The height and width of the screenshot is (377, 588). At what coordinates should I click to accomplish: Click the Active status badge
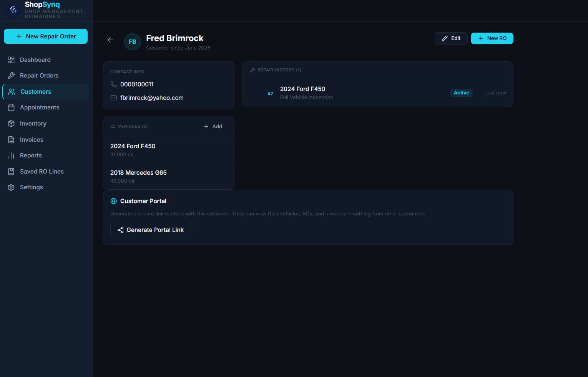[462, 93]
